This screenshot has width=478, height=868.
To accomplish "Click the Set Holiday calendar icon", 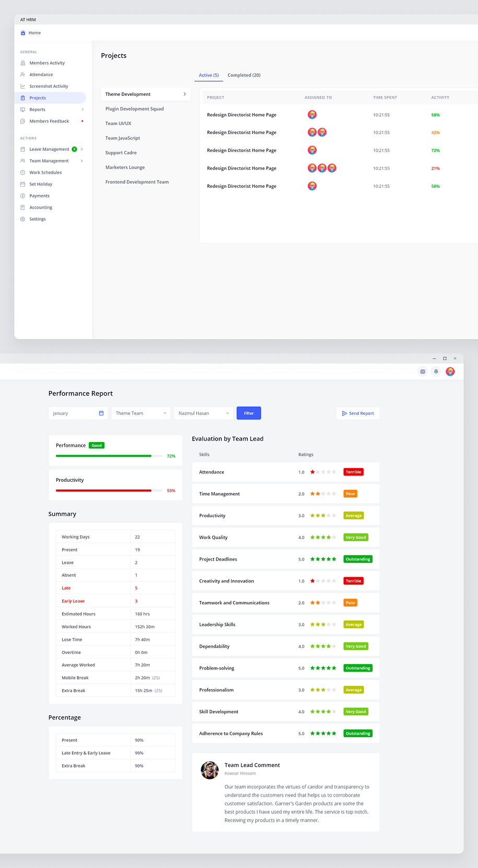I will 23,184.
